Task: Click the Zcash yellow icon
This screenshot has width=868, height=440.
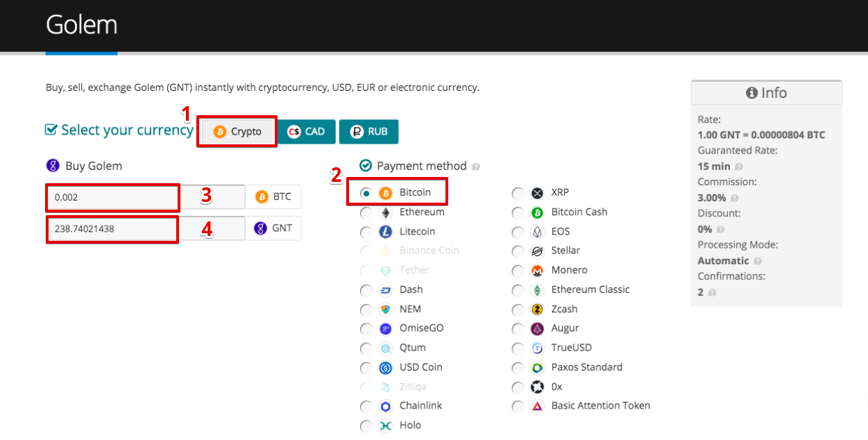Action: (x=537, y=310)
